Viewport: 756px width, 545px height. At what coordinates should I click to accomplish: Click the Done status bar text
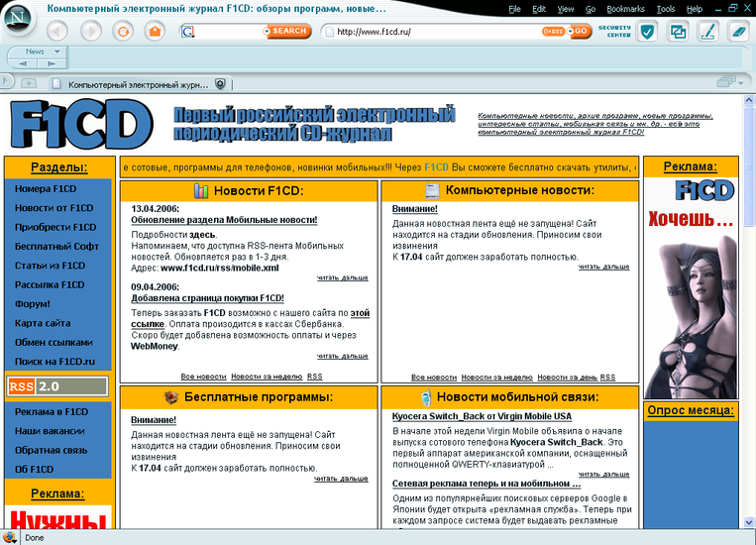[x=35, y=538]
